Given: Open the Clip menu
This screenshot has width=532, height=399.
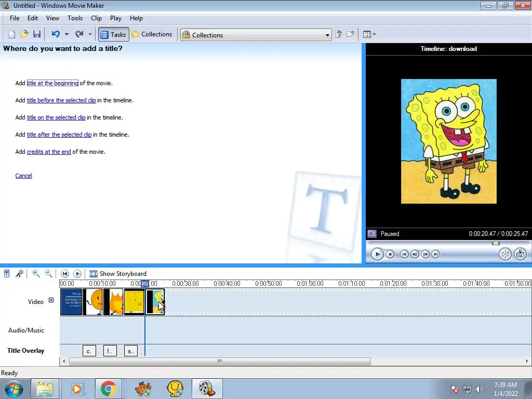Looking at the screenshot, I should tap(96, 18).
